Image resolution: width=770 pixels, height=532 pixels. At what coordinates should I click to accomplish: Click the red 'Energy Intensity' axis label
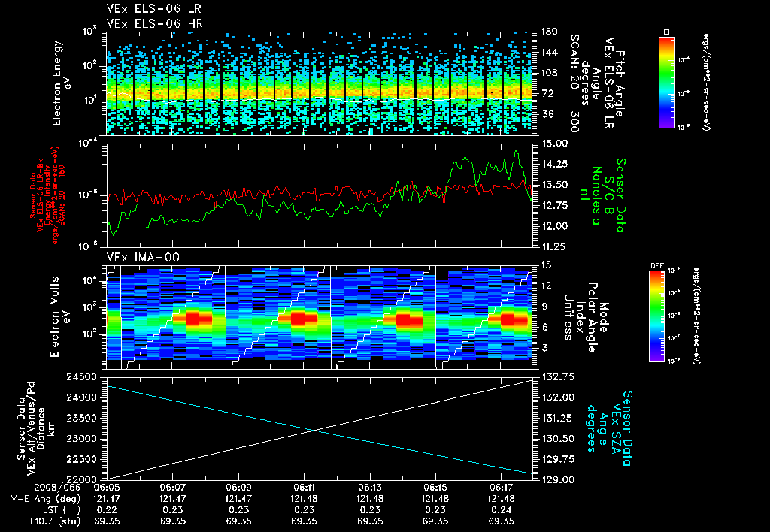pyautogui.click(x=48, y=195)
